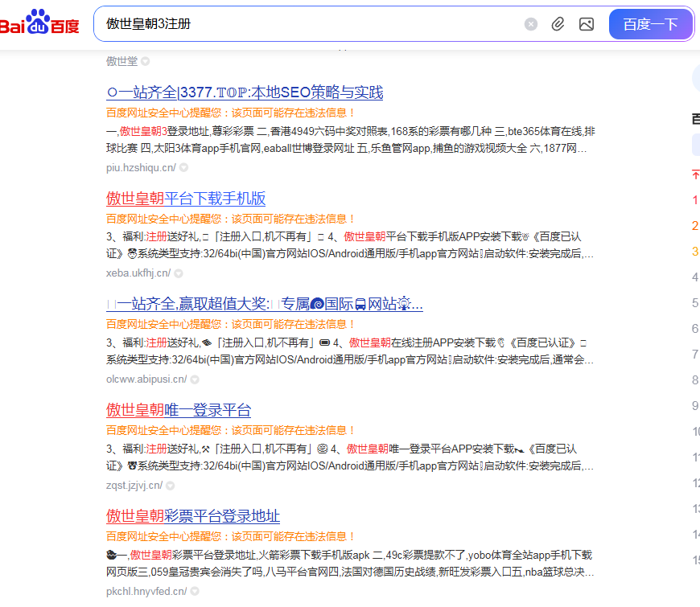Click hot list rank number 5

click(695, 303)
